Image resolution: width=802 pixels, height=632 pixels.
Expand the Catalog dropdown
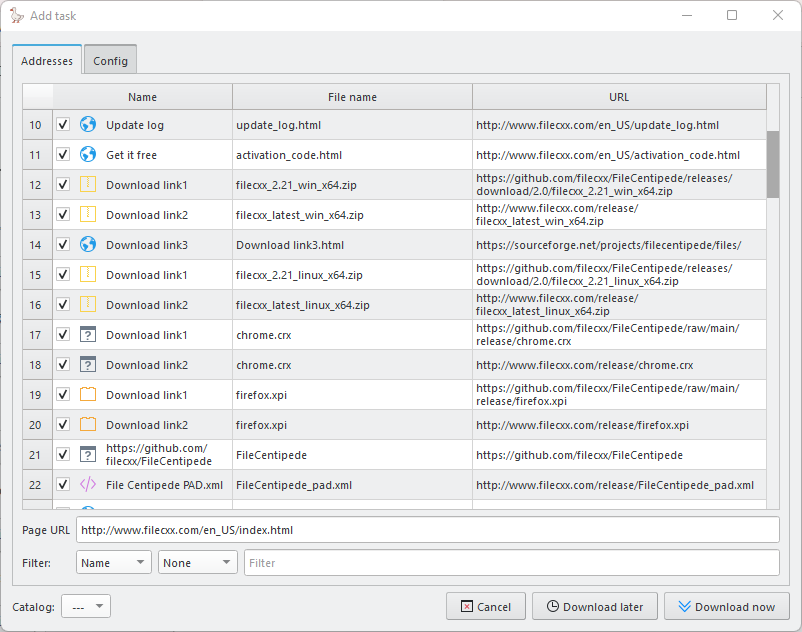pyautogui.click(x=86, y=606)
